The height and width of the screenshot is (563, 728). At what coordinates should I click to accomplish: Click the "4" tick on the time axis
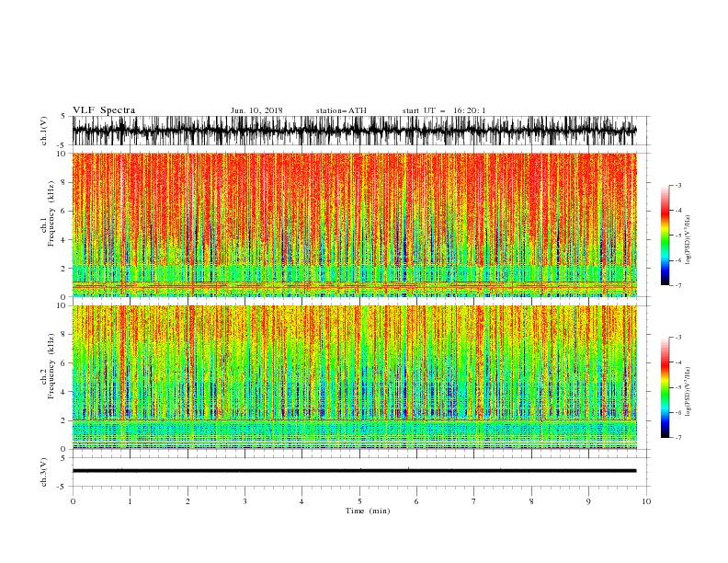click(301, 501)
